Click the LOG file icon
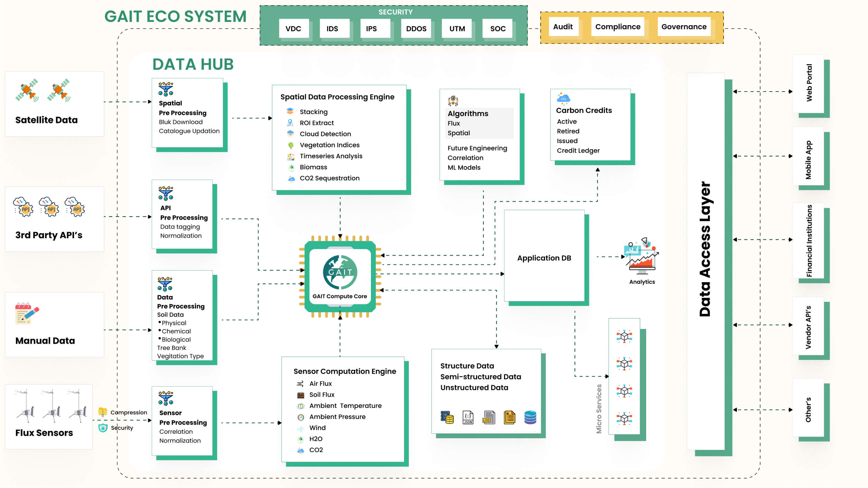 click(489, 417)
